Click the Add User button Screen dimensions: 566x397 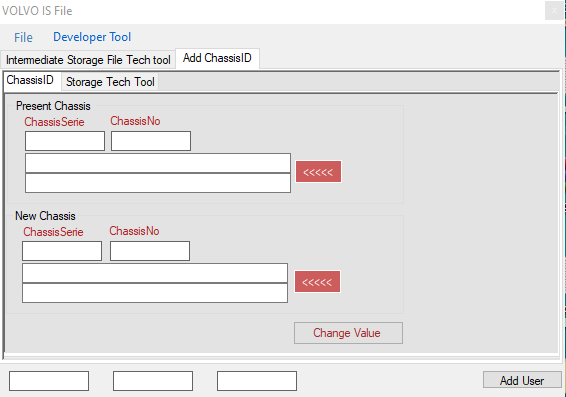point(522,380)
